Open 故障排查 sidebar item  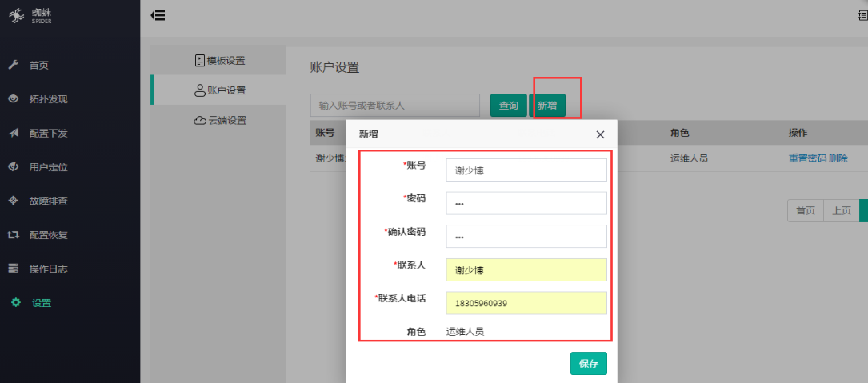pos(48,201)
